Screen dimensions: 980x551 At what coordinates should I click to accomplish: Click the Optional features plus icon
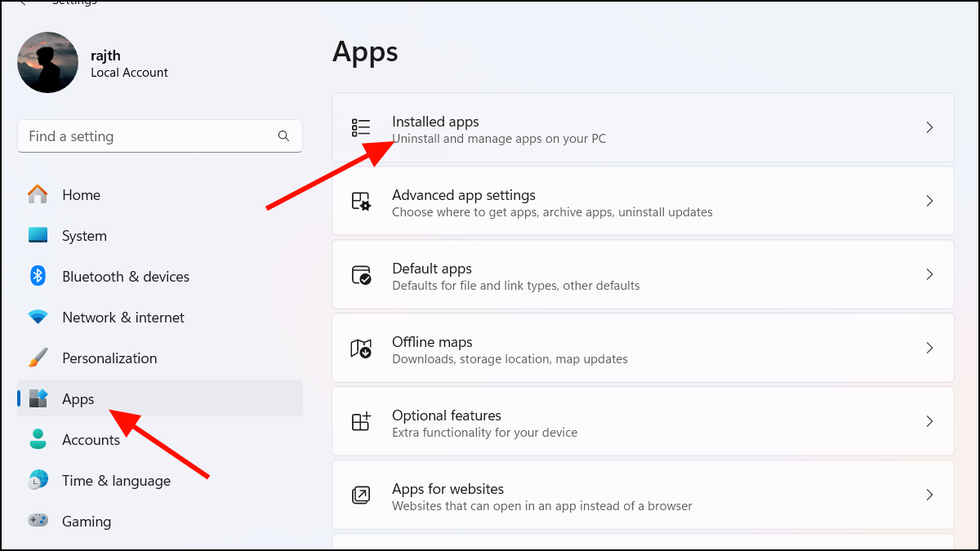pyautogui.click(x=360, y=421)
